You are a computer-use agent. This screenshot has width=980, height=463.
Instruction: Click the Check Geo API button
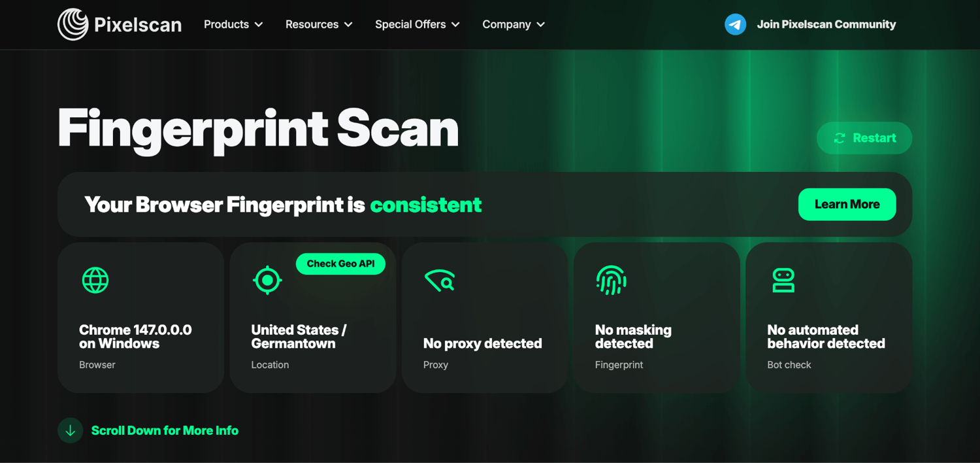340,264
